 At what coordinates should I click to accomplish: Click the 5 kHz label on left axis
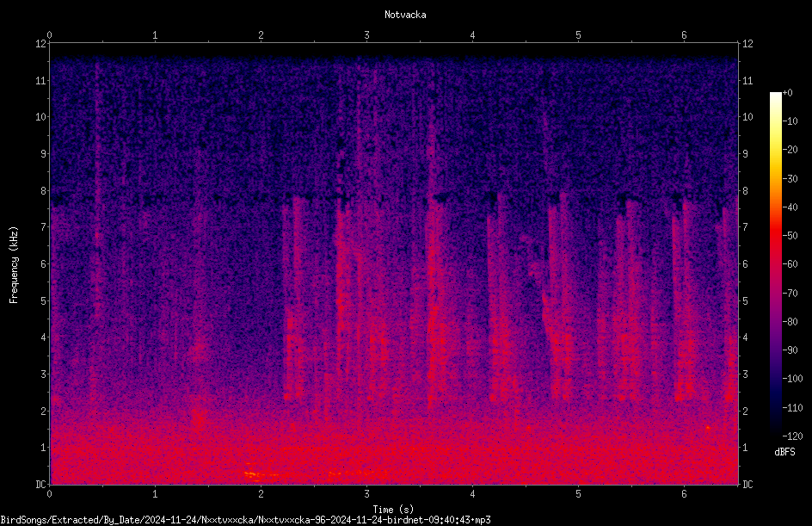44,300
